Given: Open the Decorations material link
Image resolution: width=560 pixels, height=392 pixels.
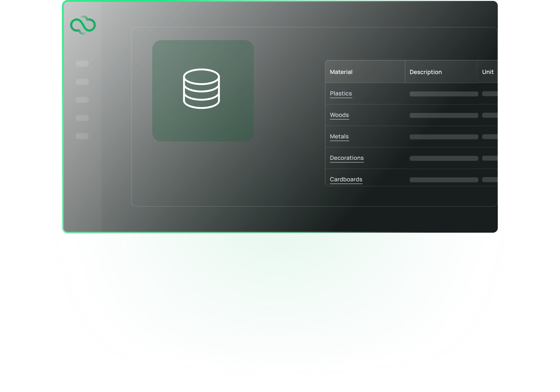Looking at the screenshot, I should pyautogui.click(x=346, y=158).
